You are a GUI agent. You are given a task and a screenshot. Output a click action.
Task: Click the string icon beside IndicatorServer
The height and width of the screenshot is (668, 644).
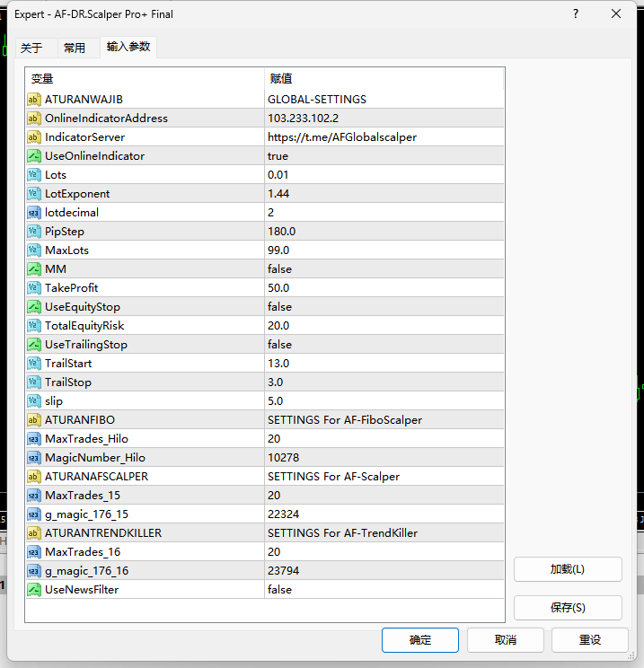click(x=34, y=137)
